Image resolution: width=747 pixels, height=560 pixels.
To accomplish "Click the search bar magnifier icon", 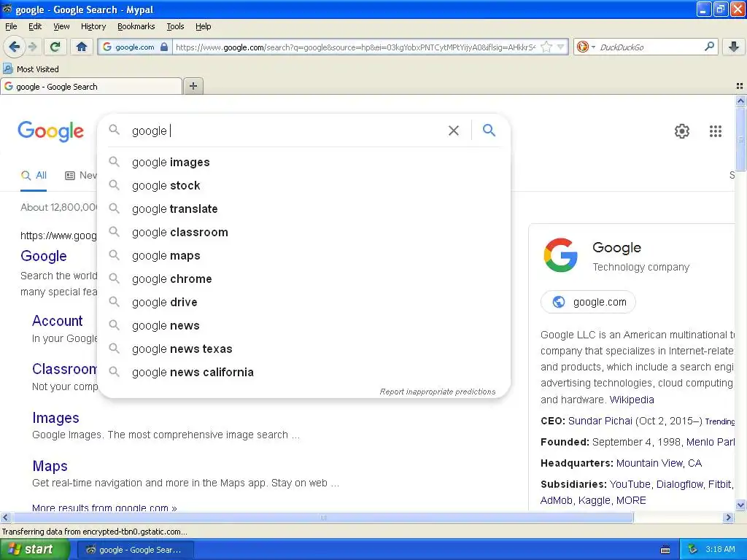I will [709, 47].
